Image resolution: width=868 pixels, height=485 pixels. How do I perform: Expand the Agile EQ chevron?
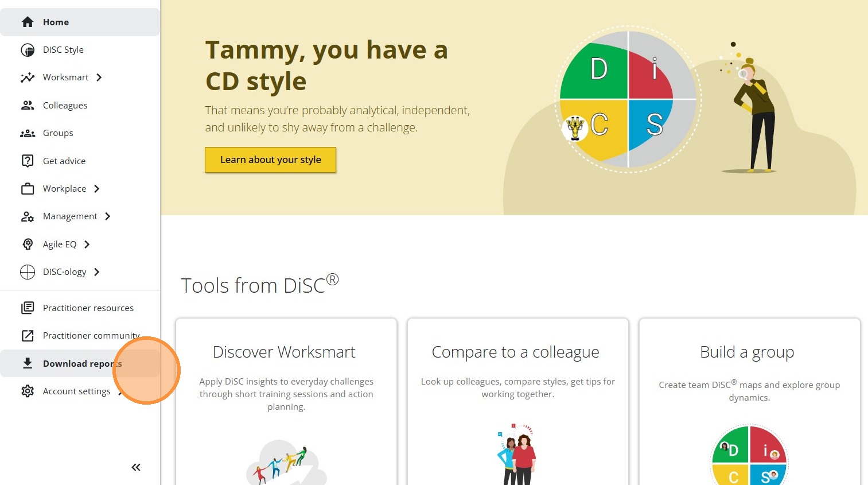(87, 245)
